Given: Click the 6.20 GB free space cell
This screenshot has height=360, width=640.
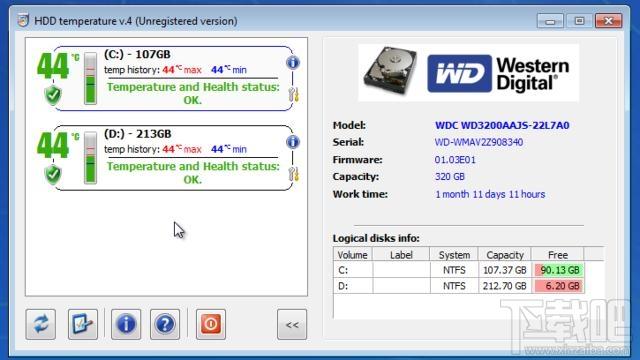Looking at the screenshot, I should tap(558, 286).
